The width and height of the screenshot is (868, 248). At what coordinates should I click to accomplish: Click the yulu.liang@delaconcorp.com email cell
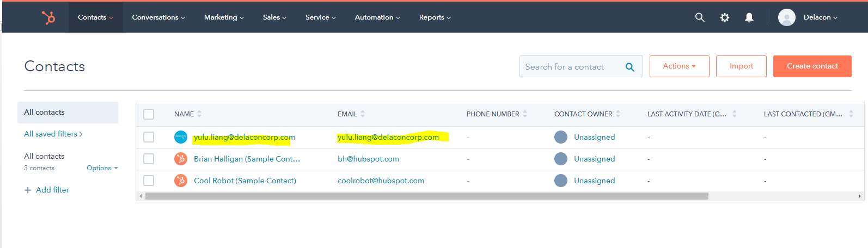pyautogui.click(x=388, y=137)
